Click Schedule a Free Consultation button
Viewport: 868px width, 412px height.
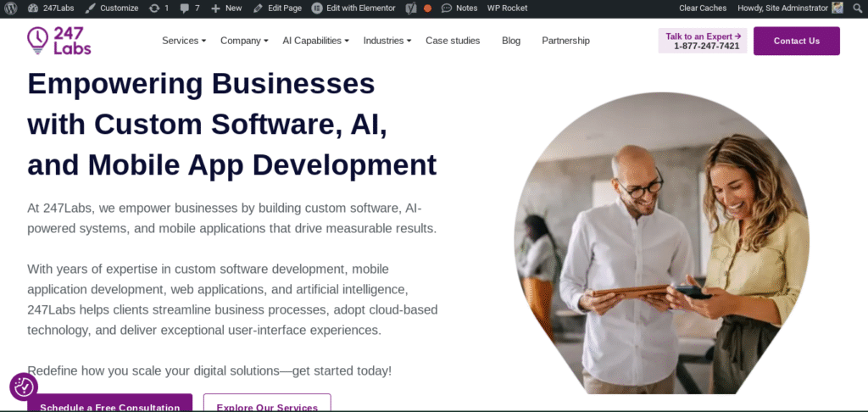[110, 404]
